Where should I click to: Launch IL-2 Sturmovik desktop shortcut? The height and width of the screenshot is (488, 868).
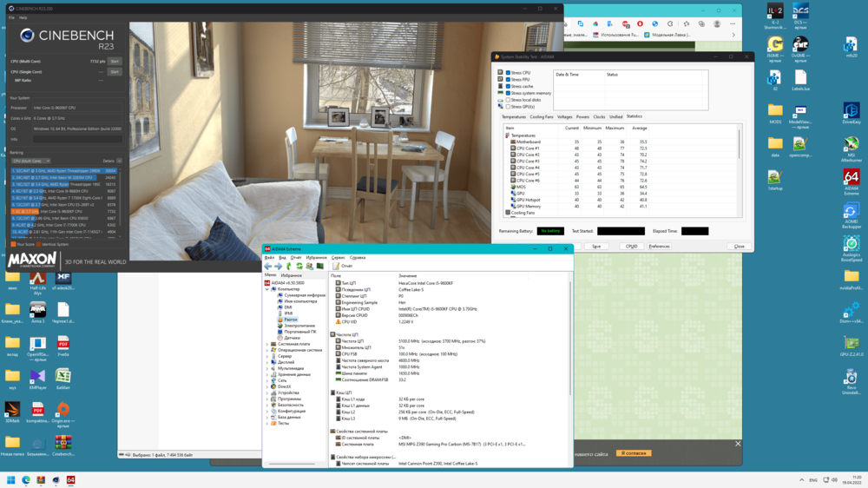(775, 16)
